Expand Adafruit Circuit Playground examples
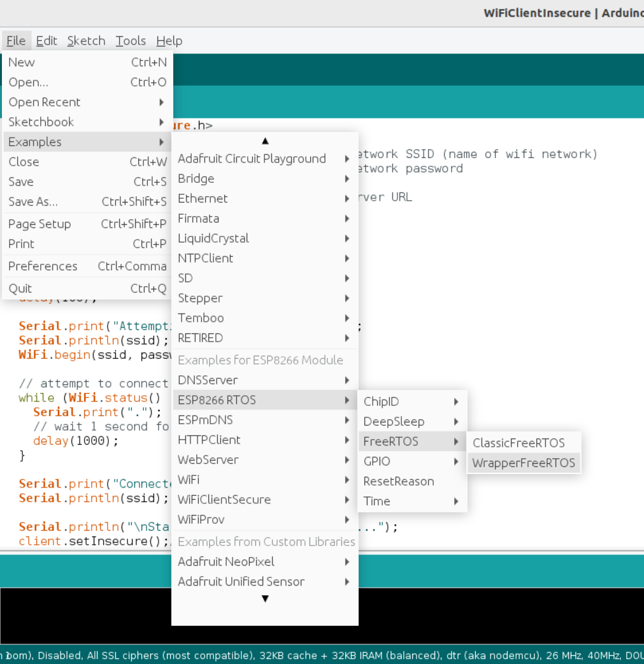The height and width of the screenshot is (664, 644). pyautogui.click(x=265, y=159)
